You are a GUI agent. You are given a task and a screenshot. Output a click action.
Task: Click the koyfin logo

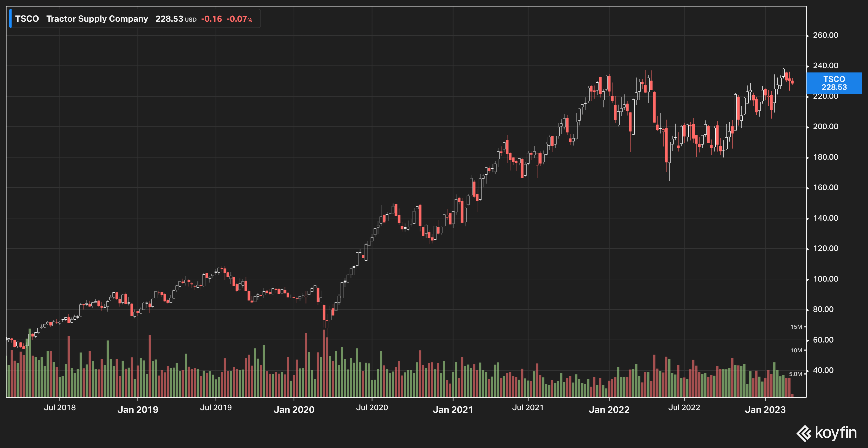[x=826, y=433]
